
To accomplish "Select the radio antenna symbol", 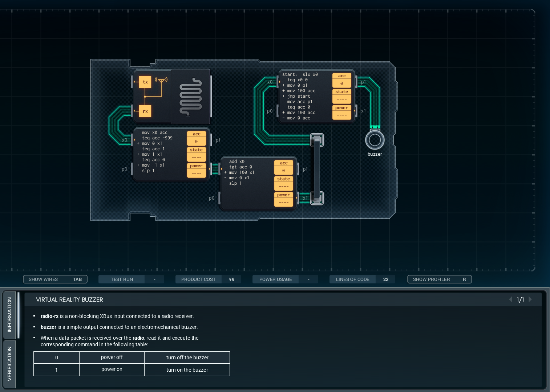I will coord(161,80).
